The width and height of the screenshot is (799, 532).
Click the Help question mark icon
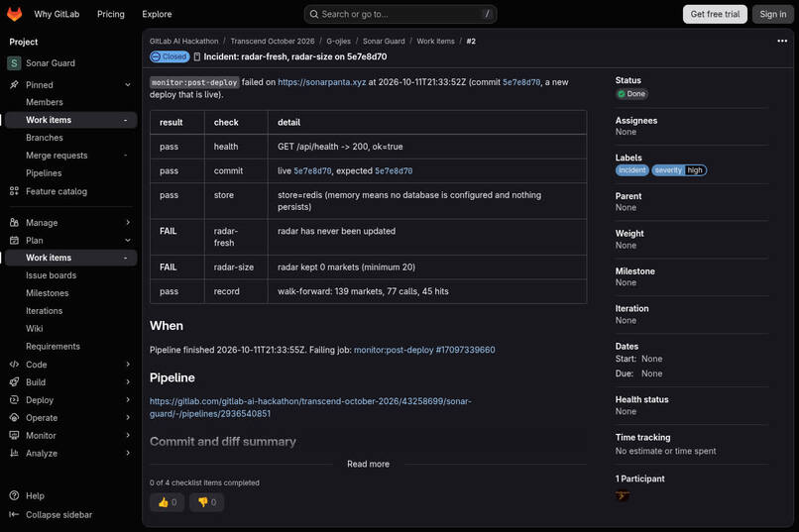coord(14,495)
